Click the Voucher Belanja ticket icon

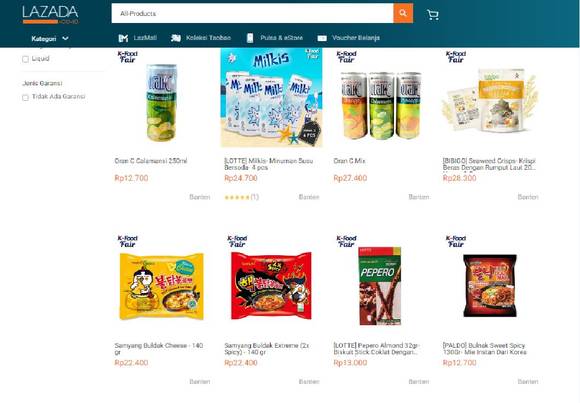322,38
